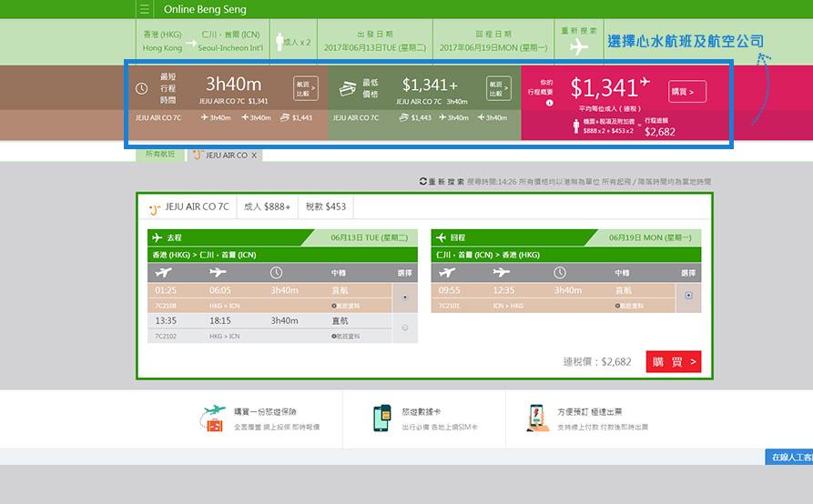Close the JEJU AIR CO filter tab

[x=254, y=156]
